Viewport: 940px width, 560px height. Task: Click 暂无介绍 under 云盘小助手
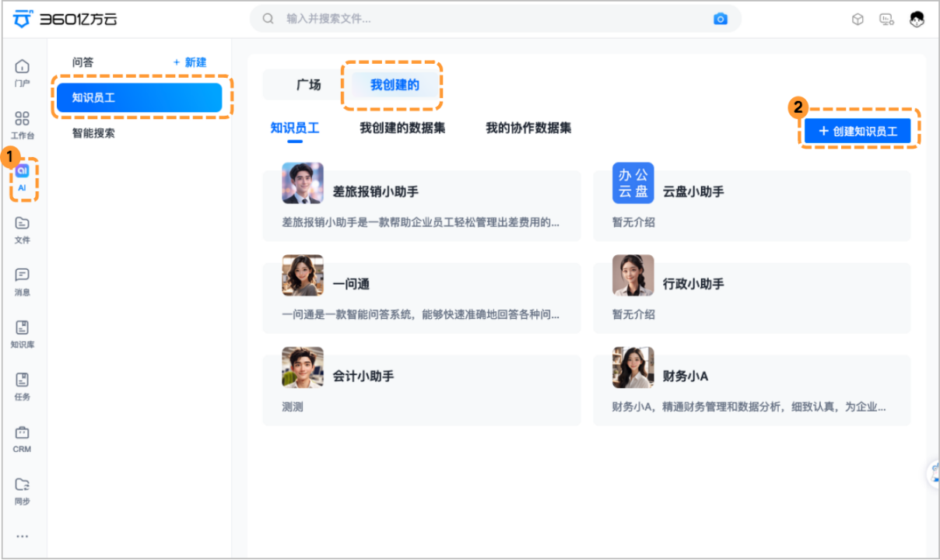(x=633, y=222)
